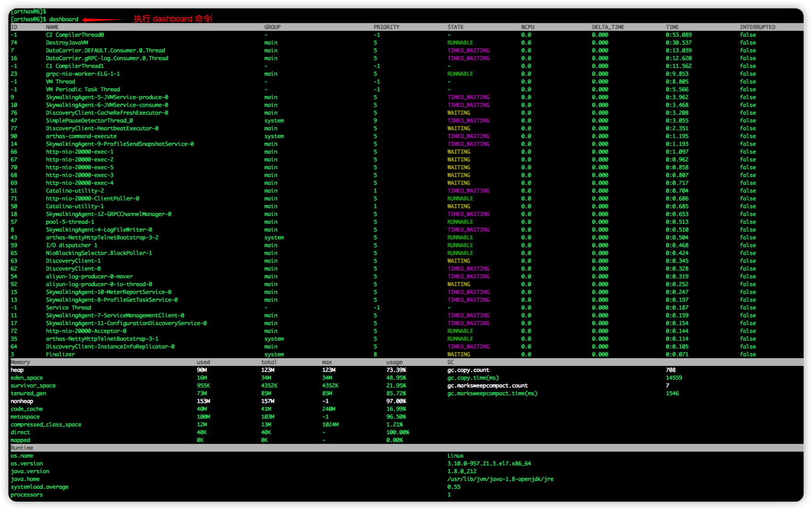
Task: Click thread name 'I/O dispatcher 1'
Action: pos(72,245)
